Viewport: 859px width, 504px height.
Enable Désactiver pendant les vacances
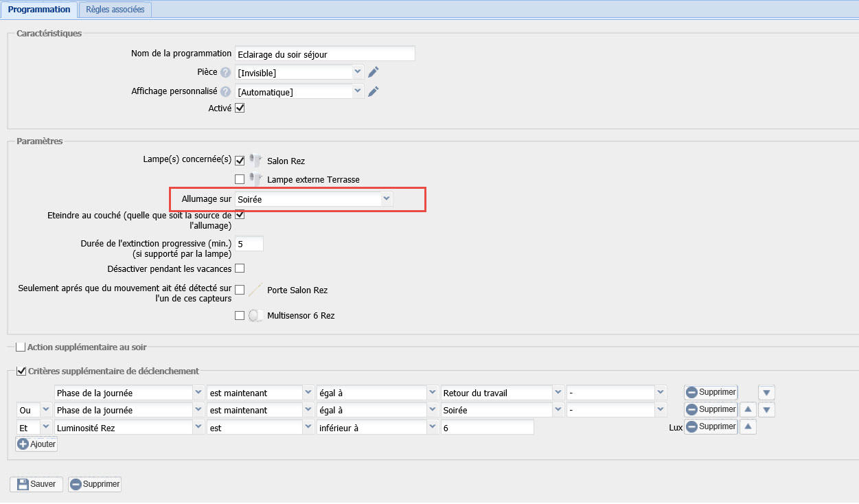coord(240,268)
